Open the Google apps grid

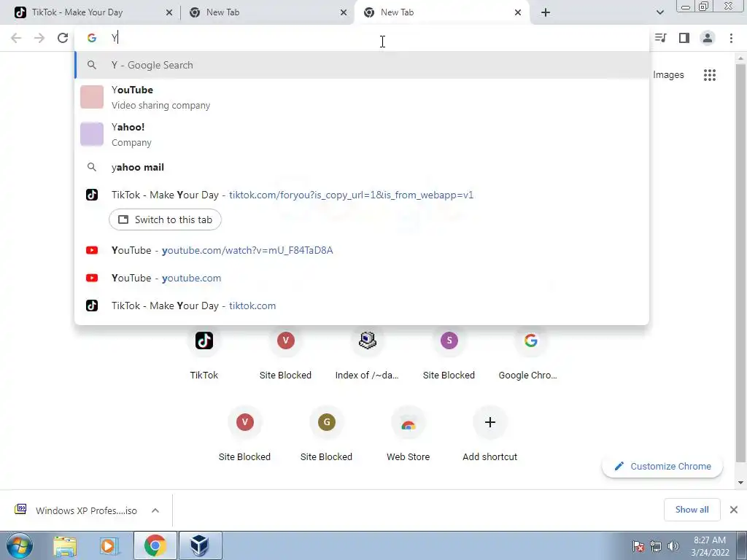[x=709, y=75]
